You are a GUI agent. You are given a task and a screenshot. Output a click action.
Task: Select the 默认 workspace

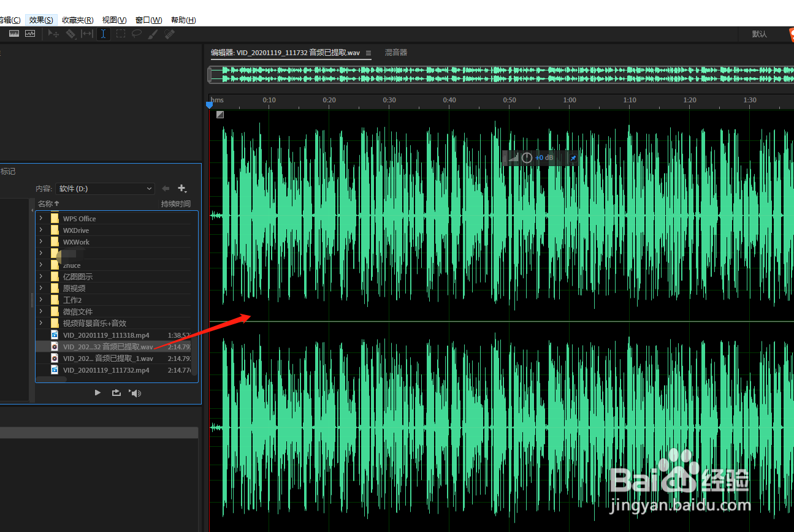[760, 34]
